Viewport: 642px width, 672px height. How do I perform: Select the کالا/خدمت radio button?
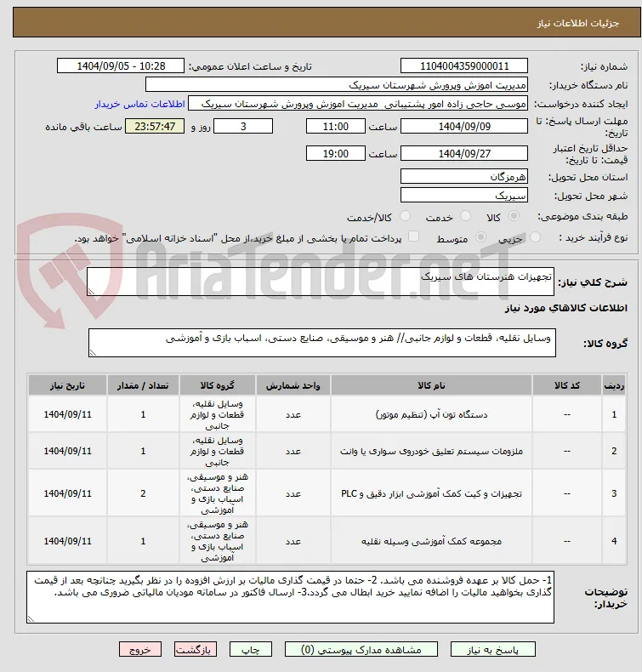pos(405,216)
